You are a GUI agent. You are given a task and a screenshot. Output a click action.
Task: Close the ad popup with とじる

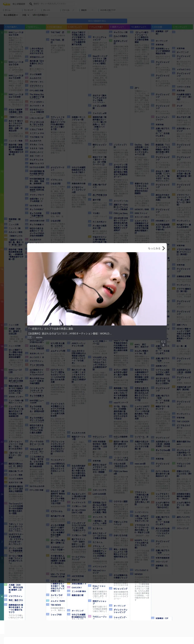[x=163, y=343]
